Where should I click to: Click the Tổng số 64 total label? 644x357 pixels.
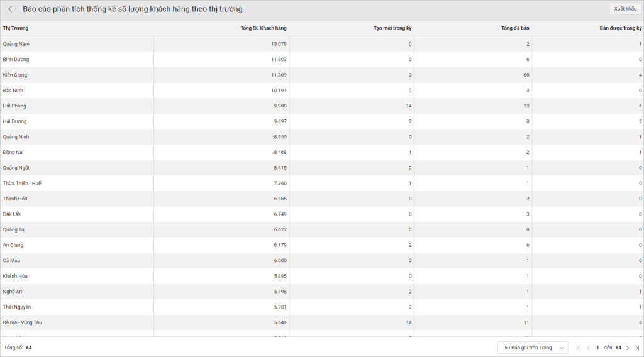(x=18, y=348)
